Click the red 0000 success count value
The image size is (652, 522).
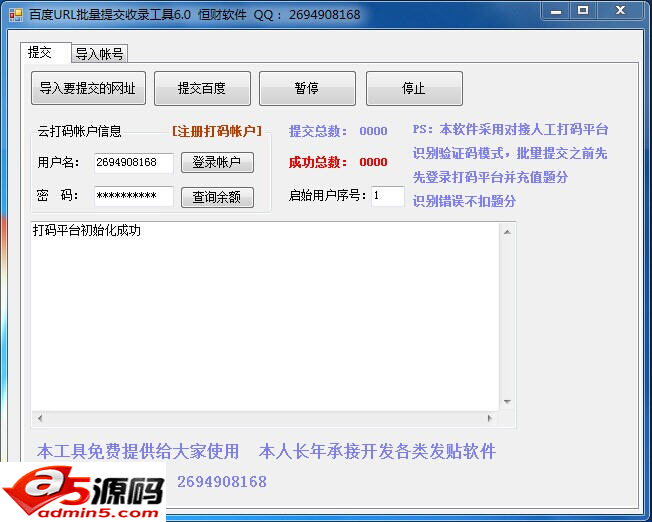click(x=373, y=162)
